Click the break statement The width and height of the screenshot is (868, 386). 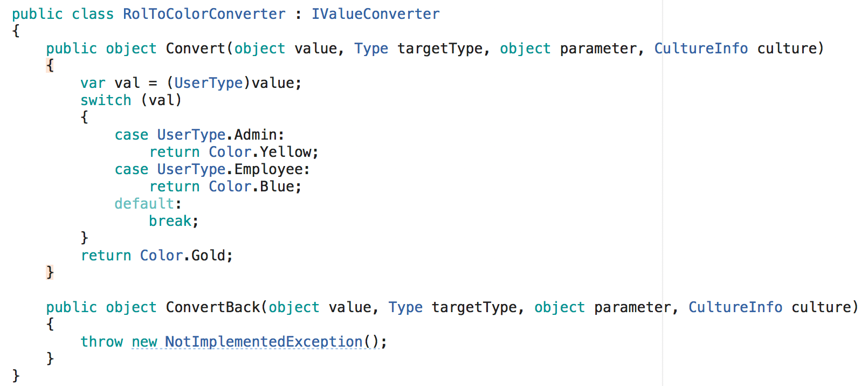point(170,221)
